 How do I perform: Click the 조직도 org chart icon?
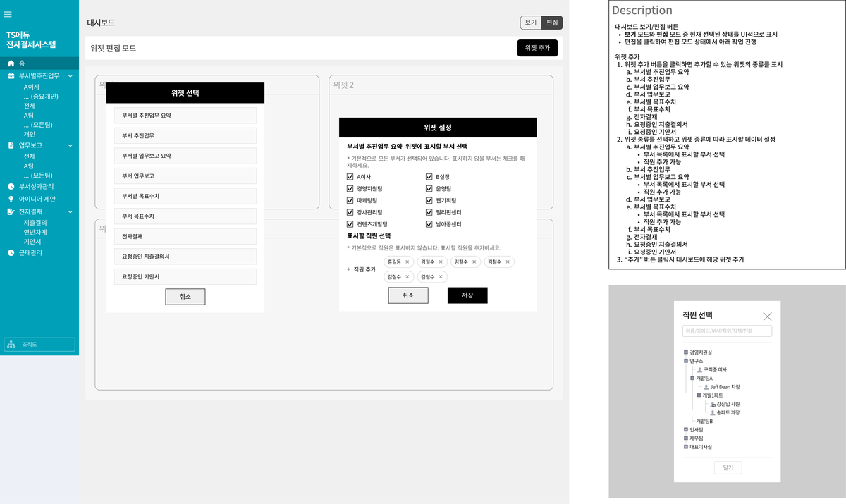11,345
